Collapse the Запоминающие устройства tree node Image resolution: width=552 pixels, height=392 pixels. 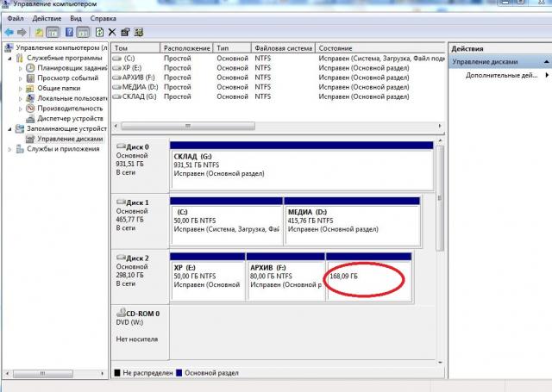point(9,128)
